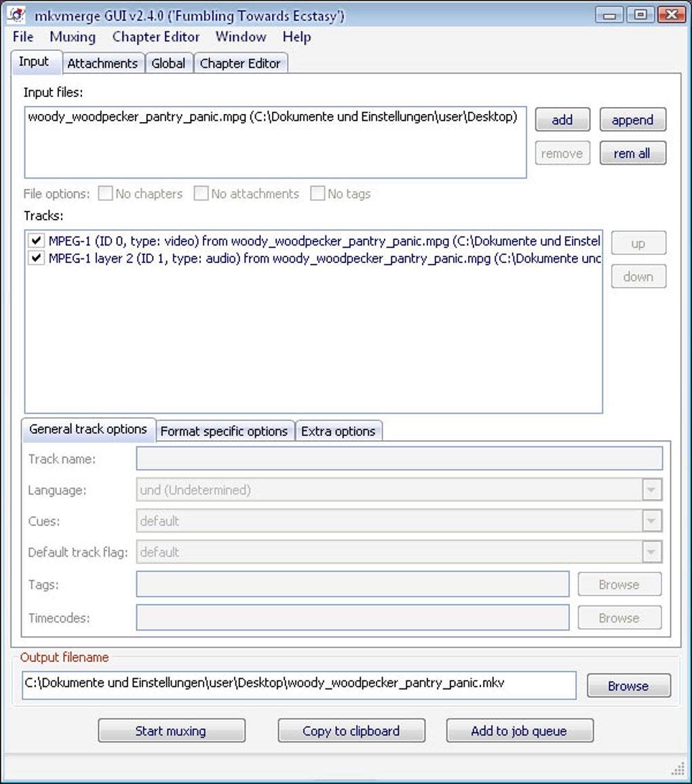Viewport: 692px width, 784px height.
Task: Click the add input file button
Action: coord(562,120)
